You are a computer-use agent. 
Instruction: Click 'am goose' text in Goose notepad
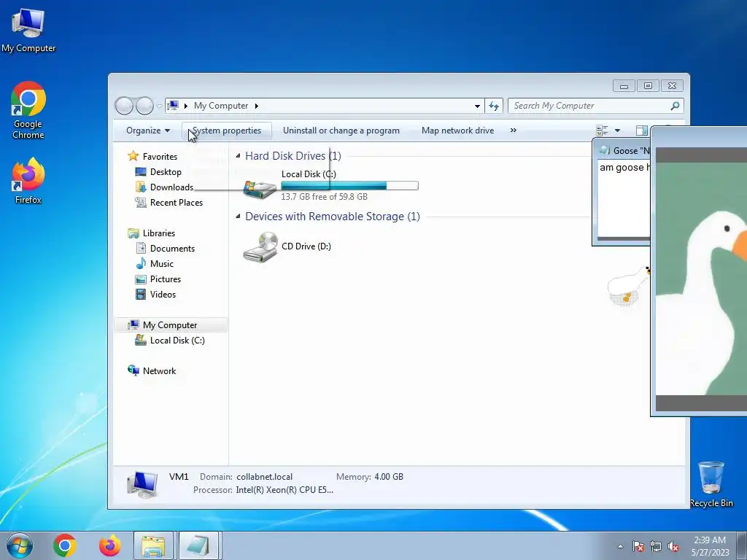pos(622,167)
